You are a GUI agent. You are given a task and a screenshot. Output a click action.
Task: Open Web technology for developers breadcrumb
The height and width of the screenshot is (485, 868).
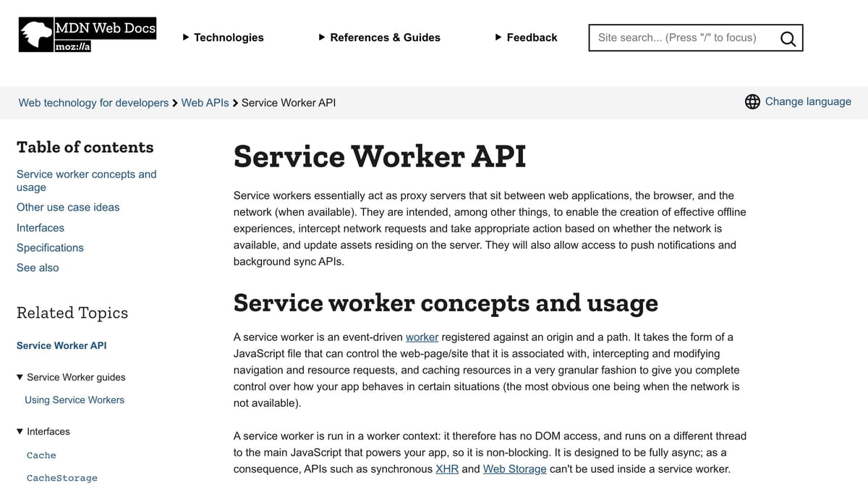pyautogui.click(x=93, y=103)
